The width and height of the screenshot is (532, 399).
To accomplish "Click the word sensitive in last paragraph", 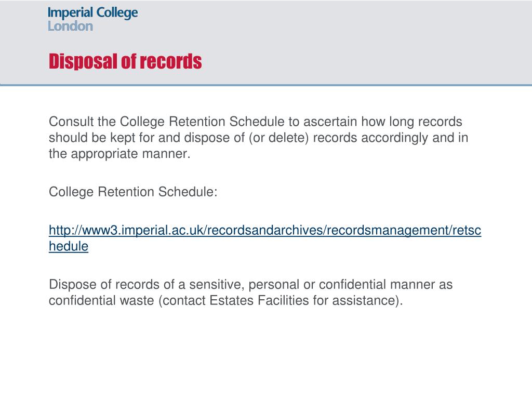I will [216, 284].
